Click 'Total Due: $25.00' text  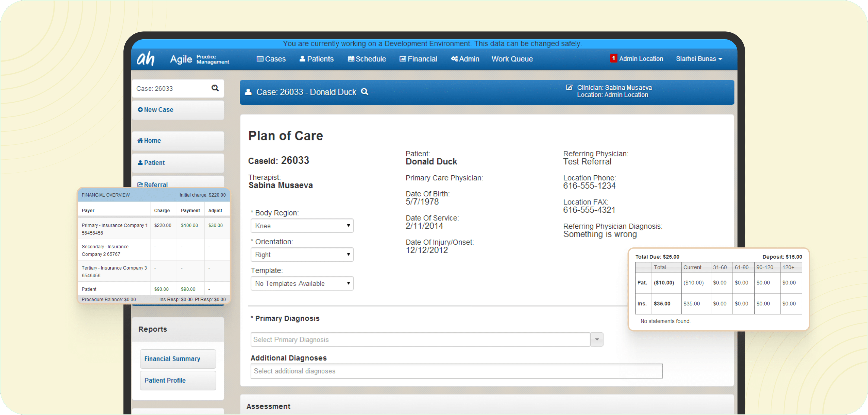657,257
